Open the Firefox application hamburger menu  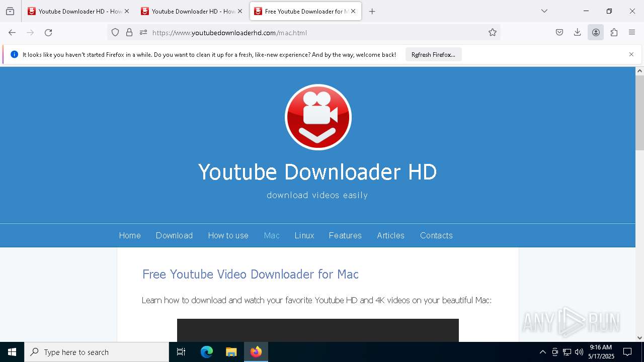coord(632,33)
